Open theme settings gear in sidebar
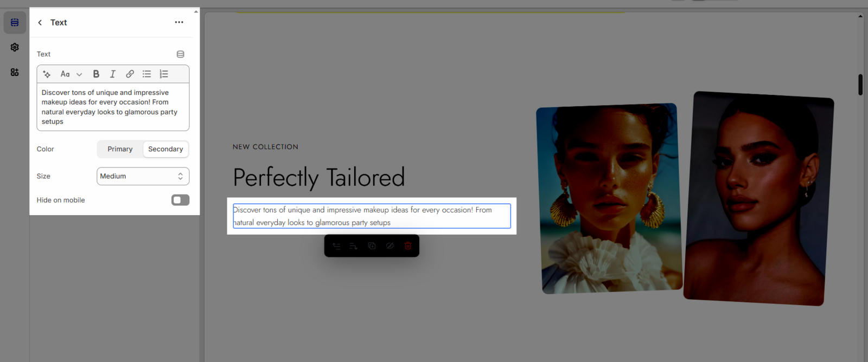868x362 pixels. point(15,47)
